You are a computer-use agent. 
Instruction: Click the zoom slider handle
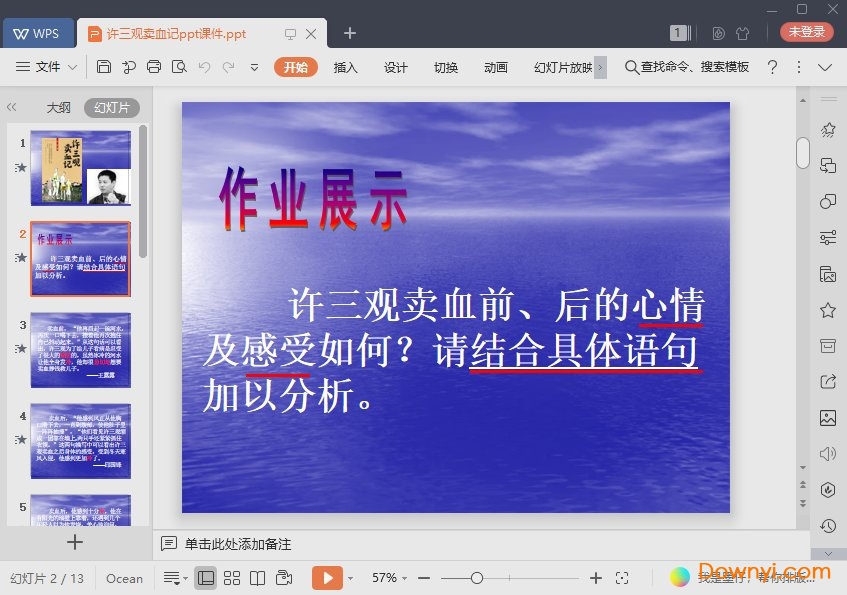pos(477,578)
